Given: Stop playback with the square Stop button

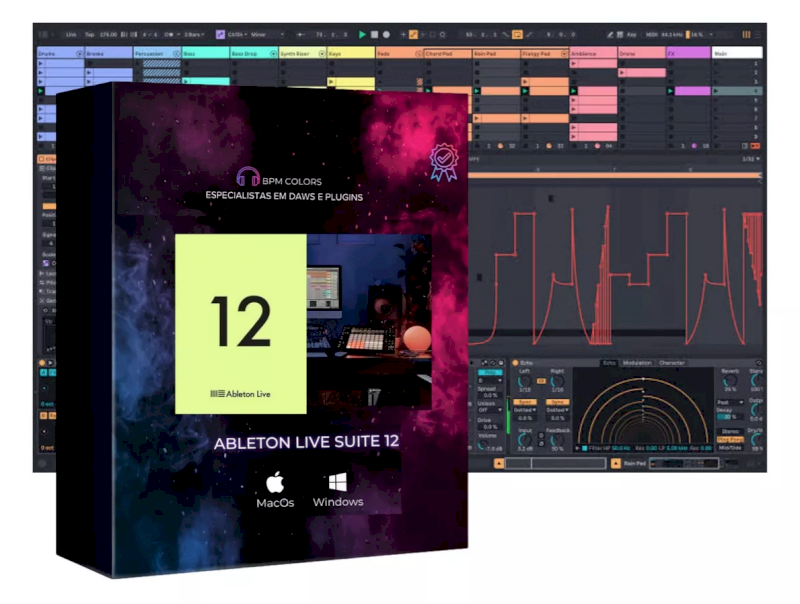Looking at the screenshot, I should point(374,34).
